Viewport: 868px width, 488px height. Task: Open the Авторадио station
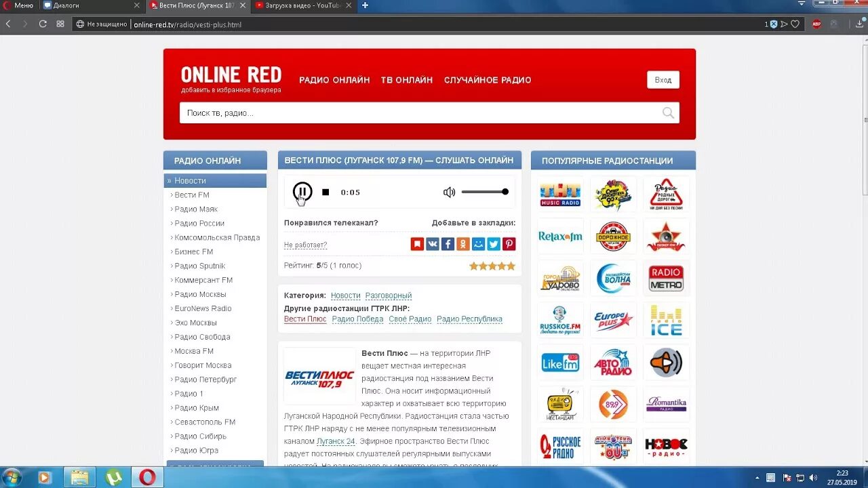[613, 363]
